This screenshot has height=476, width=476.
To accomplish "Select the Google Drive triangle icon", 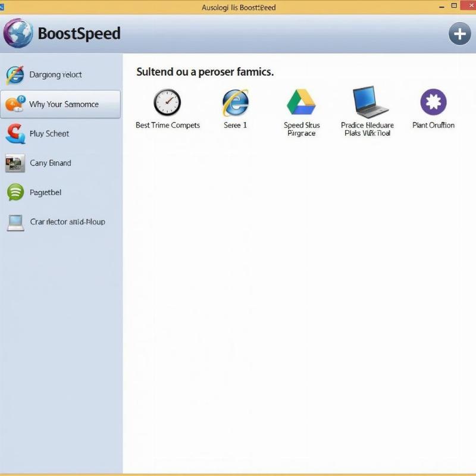I will (301, 102).
